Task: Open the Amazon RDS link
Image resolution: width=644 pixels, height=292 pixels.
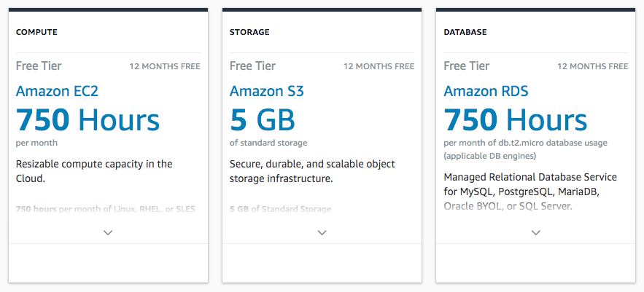Action: pos(486,91)
